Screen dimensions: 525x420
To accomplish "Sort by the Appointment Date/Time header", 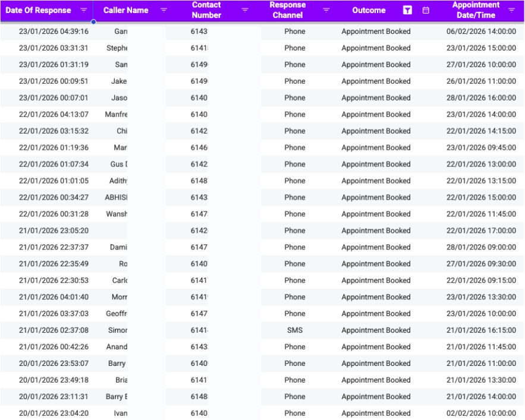I will point(476,10).
